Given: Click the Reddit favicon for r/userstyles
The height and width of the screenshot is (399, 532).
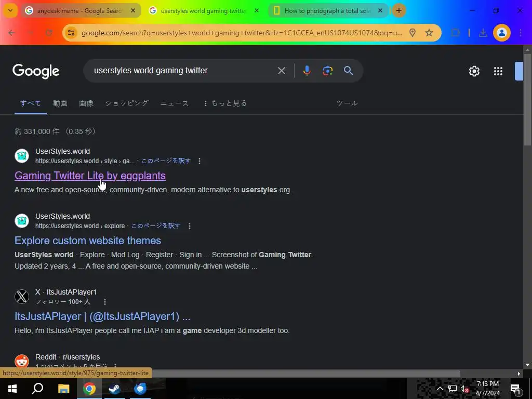Looking at the screenshot, I should pos(22,361).
